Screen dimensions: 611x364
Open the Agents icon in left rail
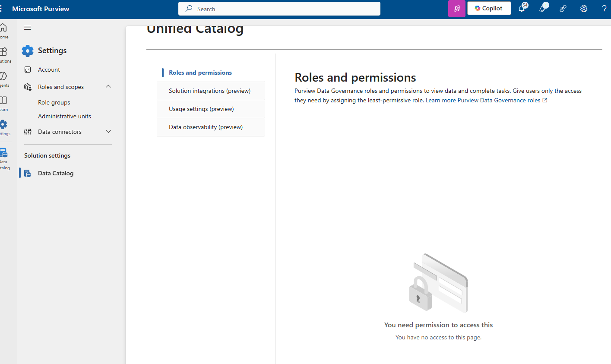(3, 76)
